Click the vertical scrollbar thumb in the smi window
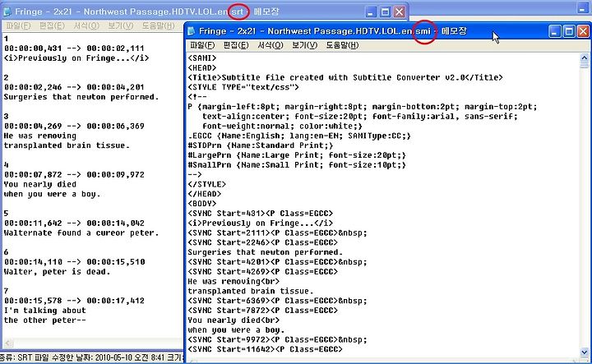The image size is (592, 364). 585,66
